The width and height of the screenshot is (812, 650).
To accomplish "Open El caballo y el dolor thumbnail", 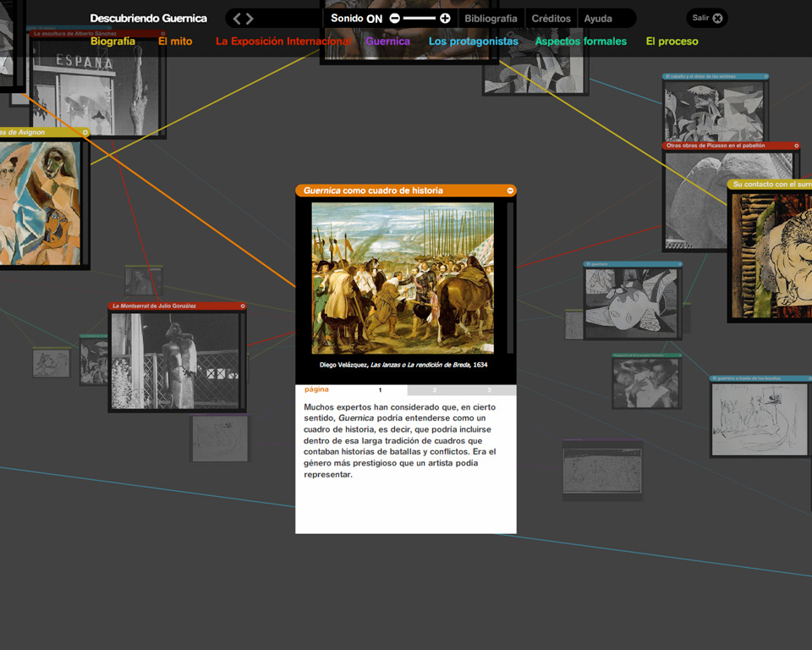I will click(x=714, y=111).
